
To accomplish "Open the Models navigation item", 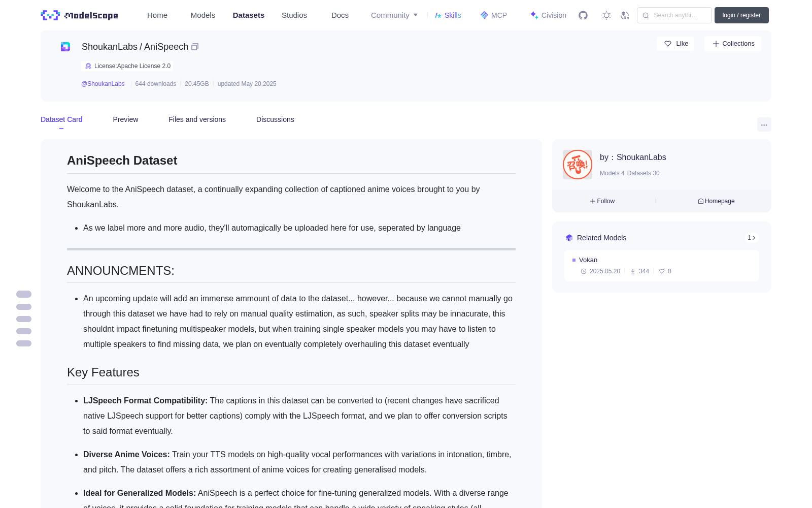I will (203, 15).
